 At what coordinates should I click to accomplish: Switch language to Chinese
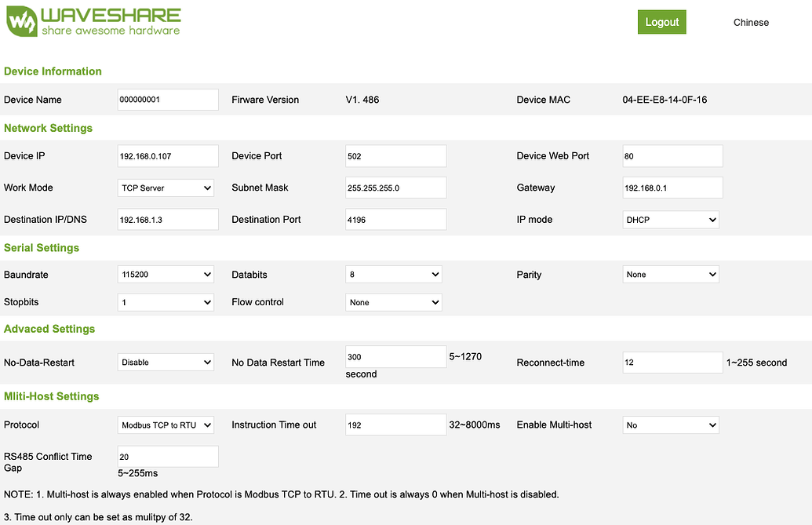click(750, 22)
